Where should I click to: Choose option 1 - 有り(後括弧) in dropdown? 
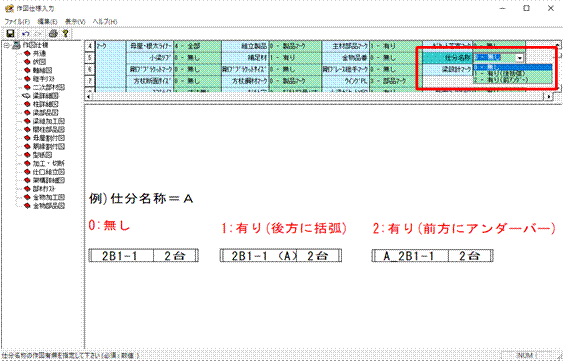(512, 74)
